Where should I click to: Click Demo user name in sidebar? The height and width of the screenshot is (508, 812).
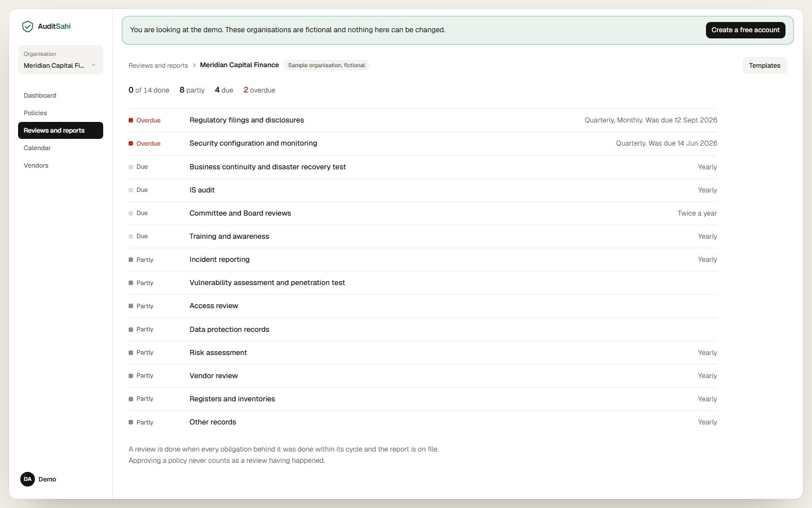(47, 479)
